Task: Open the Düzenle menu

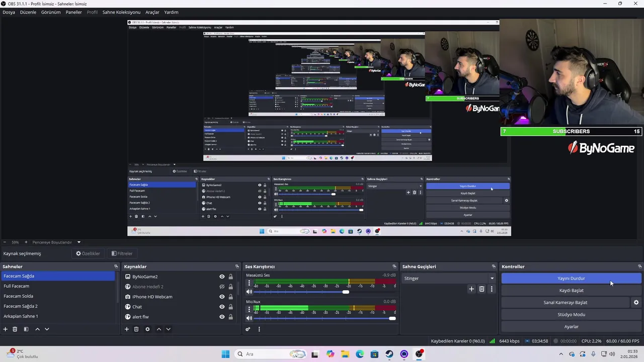Action: pyautogui.click(x=28, y=12)
